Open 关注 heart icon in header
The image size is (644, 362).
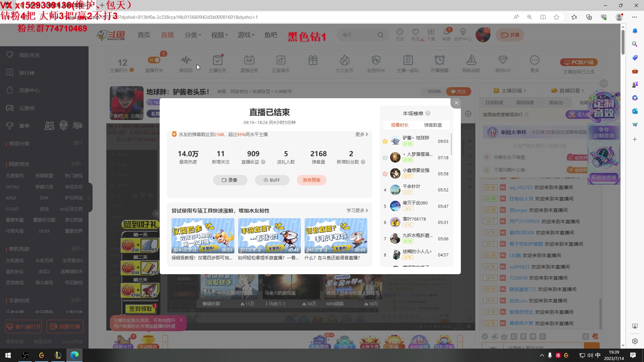pyautogui.click(x=416, y=32)
